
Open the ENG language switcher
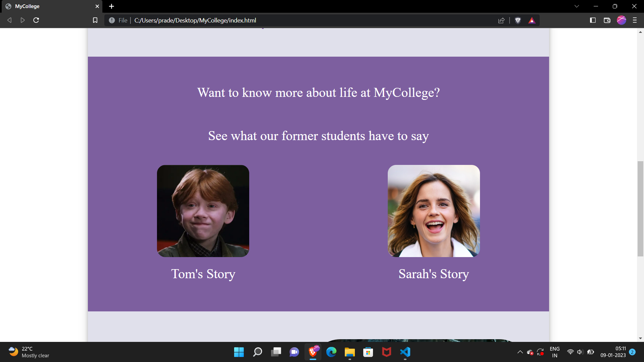tap(555, 352)
